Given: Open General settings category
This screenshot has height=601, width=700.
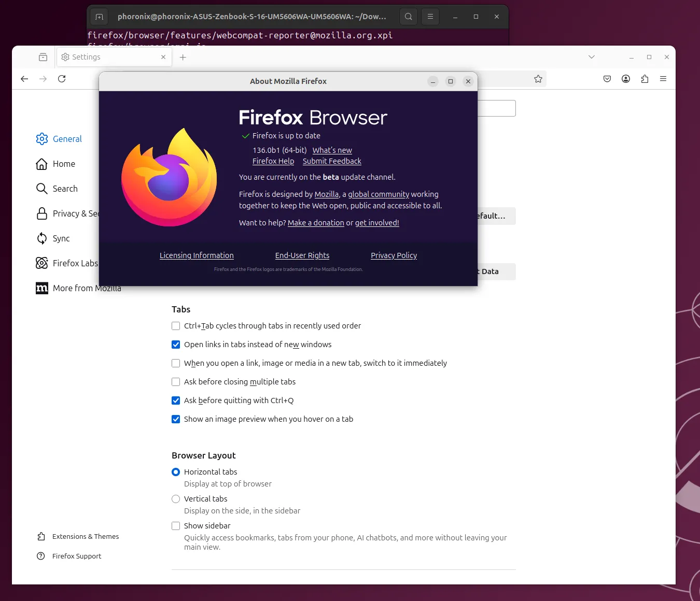Looking at the screenshot, I should click(59, 139).
